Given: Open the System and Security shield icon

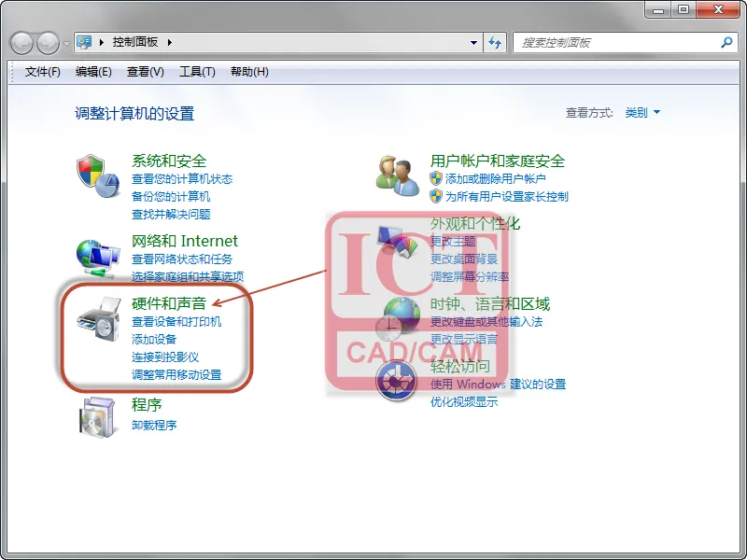Looking at the screenshot, I should click(x=98, y=175).
